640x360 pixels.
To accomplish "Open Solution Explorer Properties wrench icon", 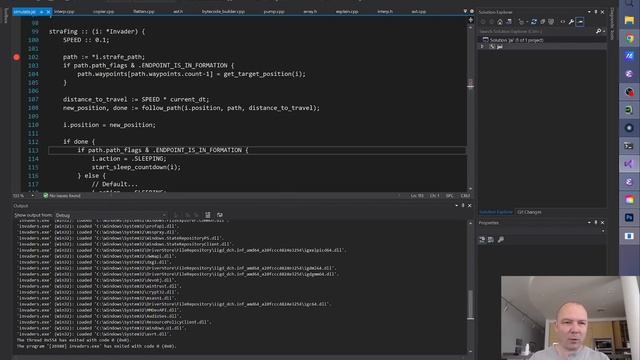I will 571,22.
